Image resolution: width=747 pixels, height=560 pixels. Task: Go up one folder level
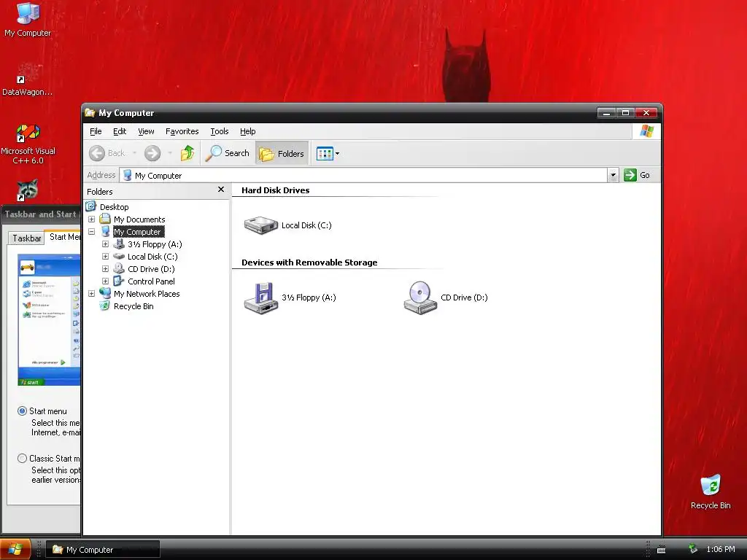[x=187, y=153]
